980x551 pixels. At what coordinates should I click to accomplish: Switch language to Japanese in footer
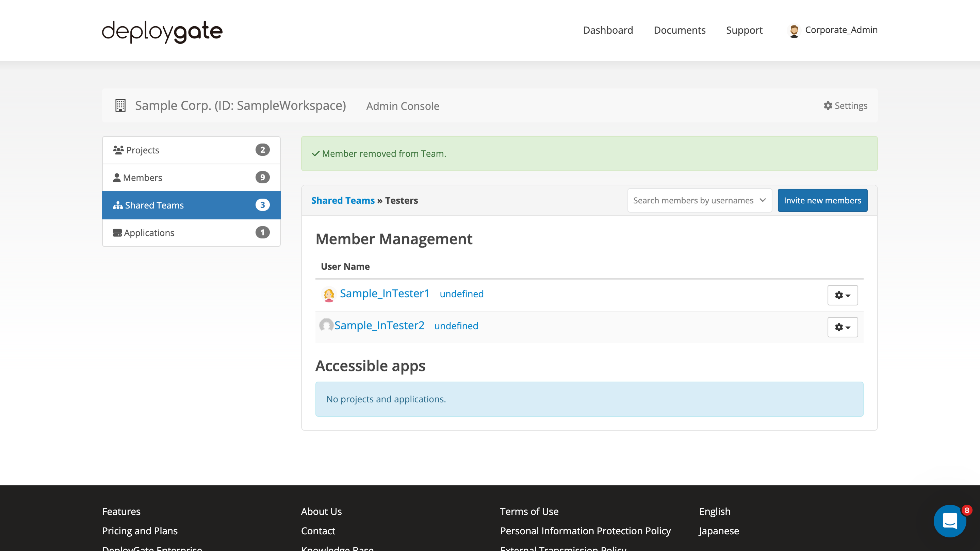click(x=718, y=531)
